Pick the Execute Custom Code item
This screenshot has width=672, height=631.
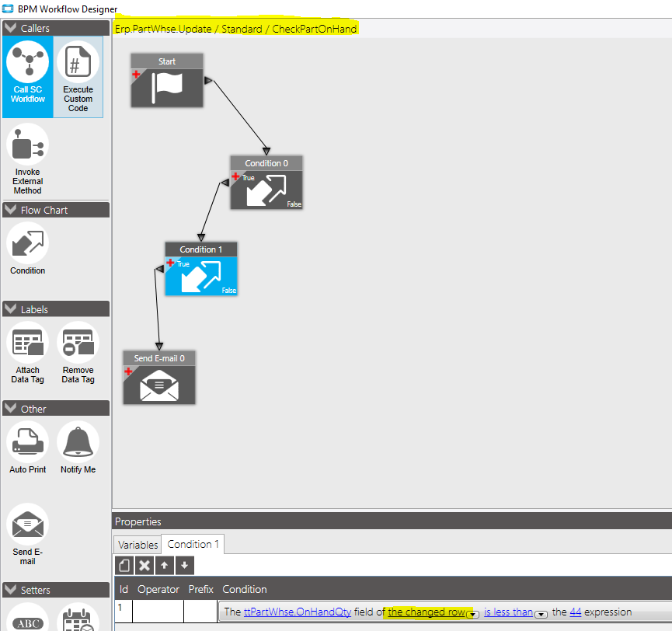(78, 76)
